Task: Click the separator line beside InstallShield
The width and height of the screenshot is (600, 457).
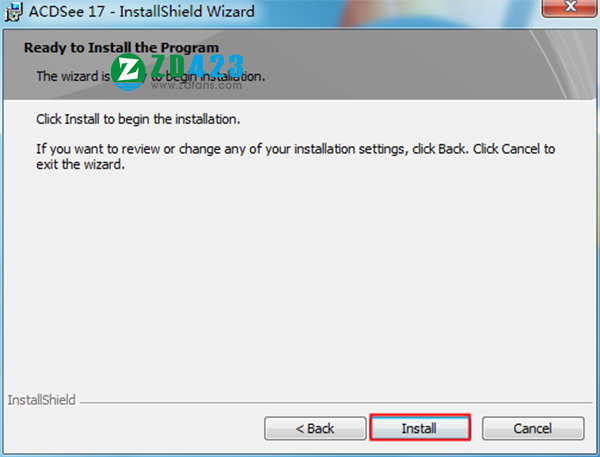Action: (336, 403)
